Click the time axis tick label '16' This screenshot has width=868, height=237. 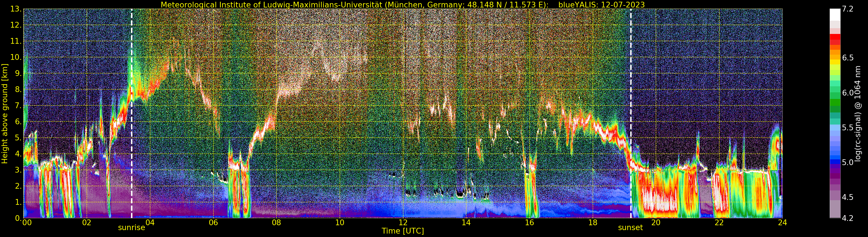[529, 223]
